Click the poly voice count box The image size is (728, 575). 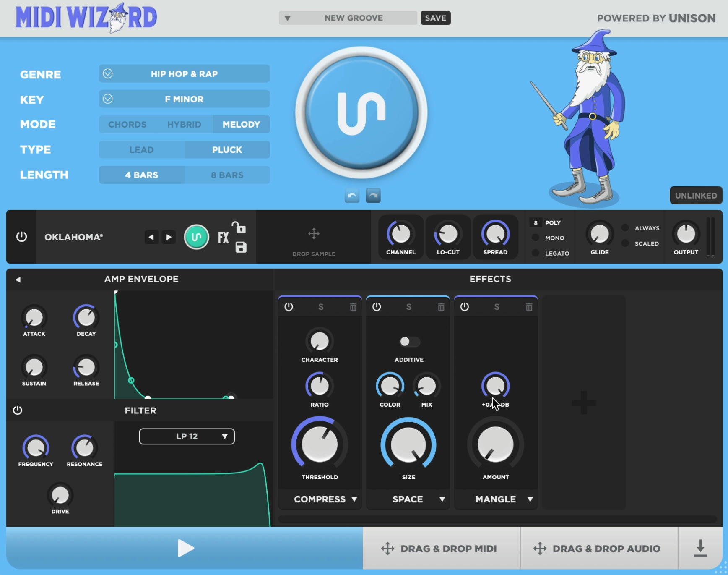(536, 223)
